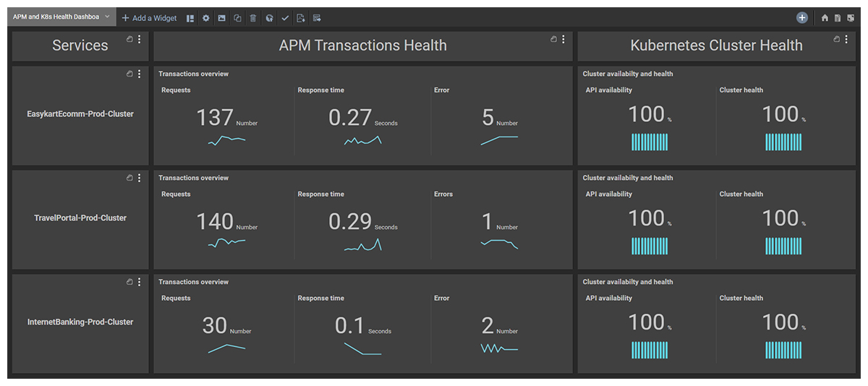Viewport: 868px width, 386px height.
Task: Click the TravelPortal Response time sparkline
Action: [x=362, y=246]
